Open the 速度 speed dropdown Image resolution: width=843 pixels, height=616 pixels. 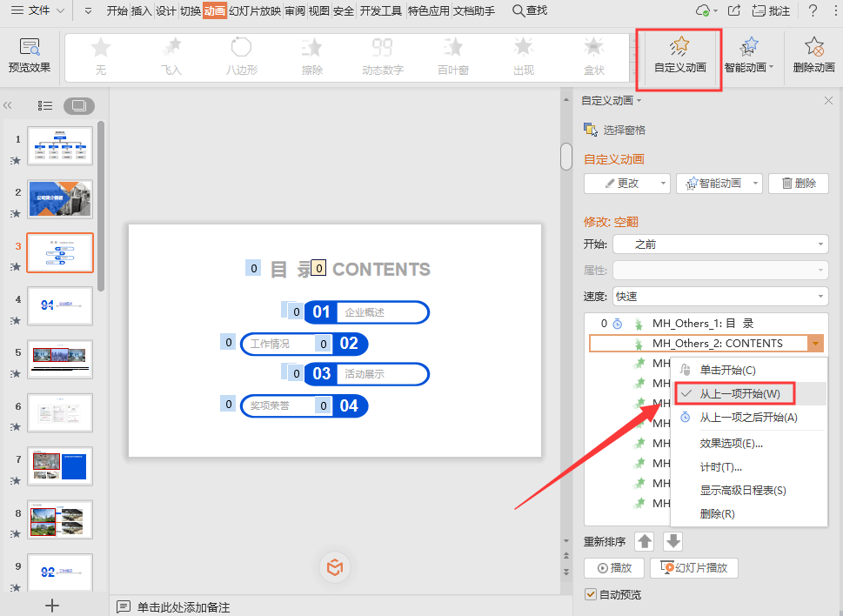[x=720, y=297]
